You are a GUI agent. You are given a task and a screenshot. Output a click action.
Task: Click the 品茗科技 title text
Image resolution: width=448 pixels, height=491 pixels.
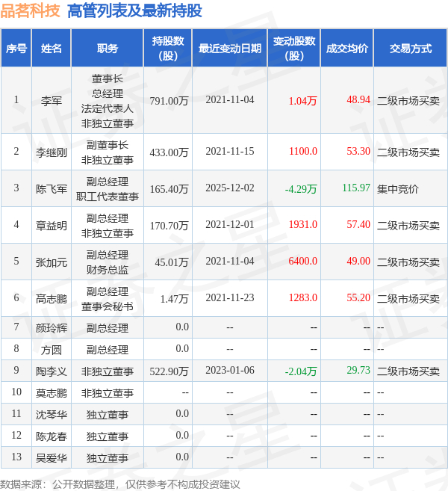[x=30, y=10]
